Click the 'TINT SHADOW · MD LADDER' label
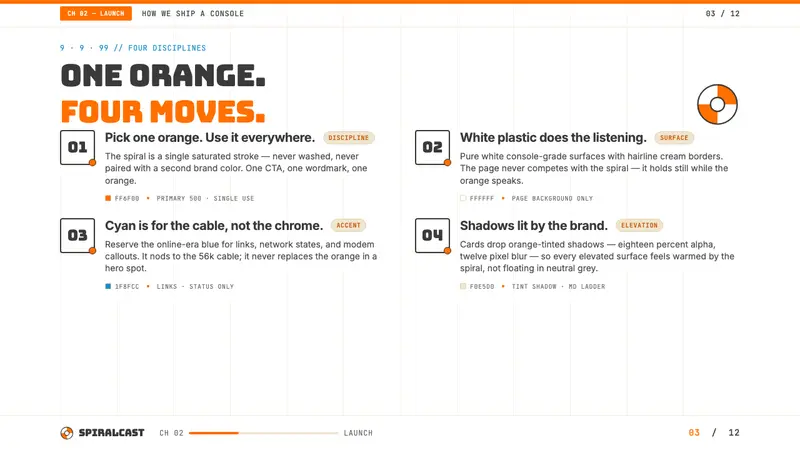This screenshot has height=450, width=800. (558, 287)
